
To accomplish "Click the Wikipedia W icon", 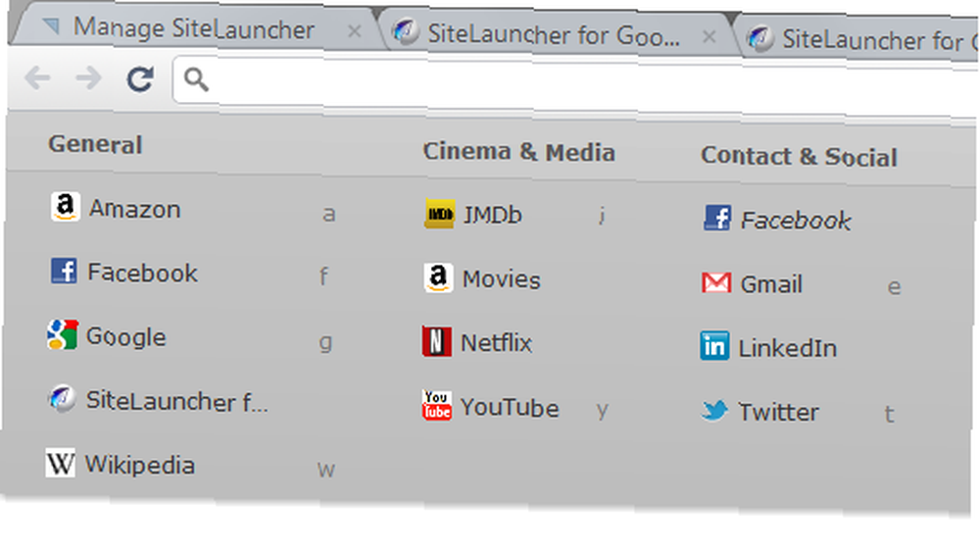I will [60, 463].
